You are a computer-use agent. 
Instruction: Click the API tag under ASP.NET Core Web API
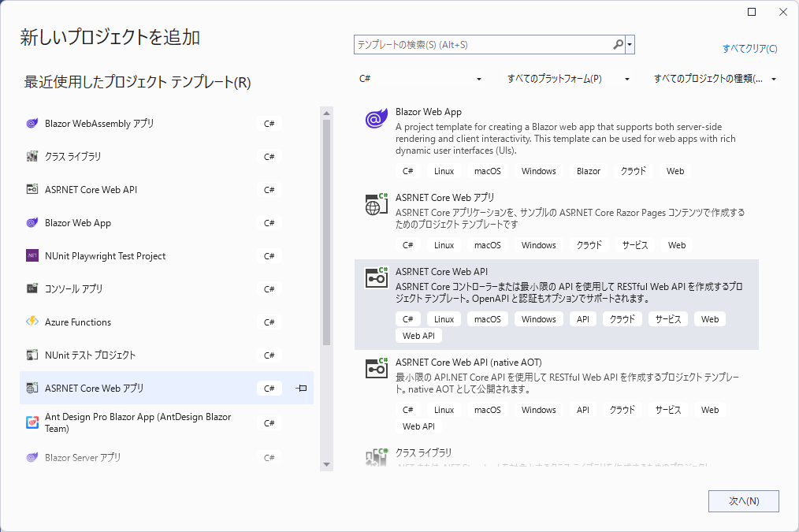[583, 319]
